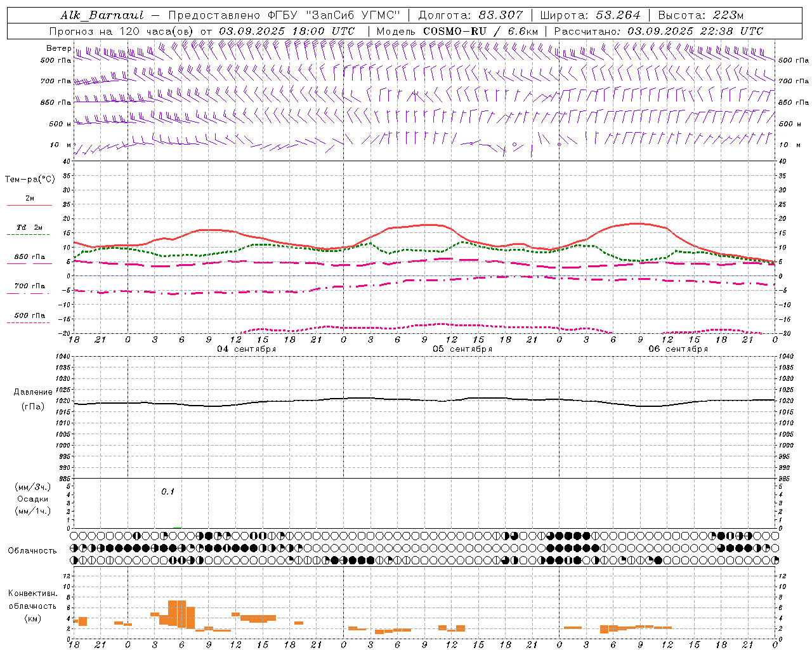Image resolution: width=812 pixels, height=650 pixels.
Task: Click the tallest orange convective cloud bar
Action: pos(177,613)
